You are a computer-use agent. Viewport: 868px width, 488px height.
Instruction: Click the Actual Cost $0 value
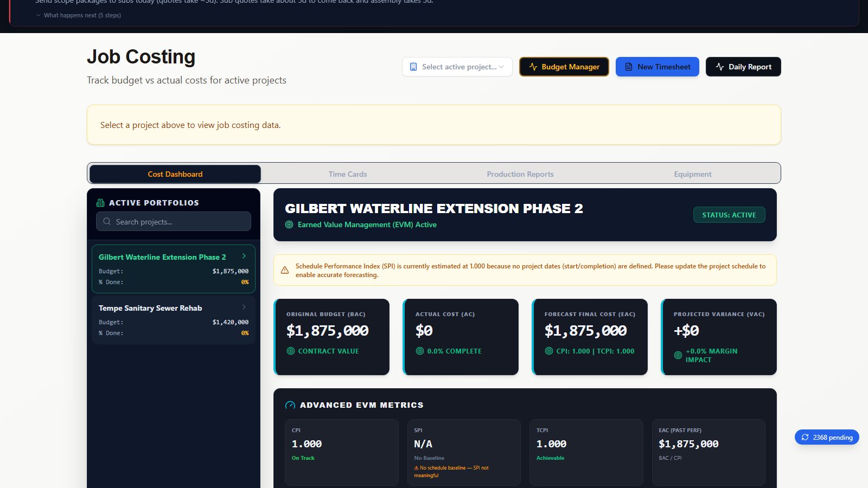[424, 331]
